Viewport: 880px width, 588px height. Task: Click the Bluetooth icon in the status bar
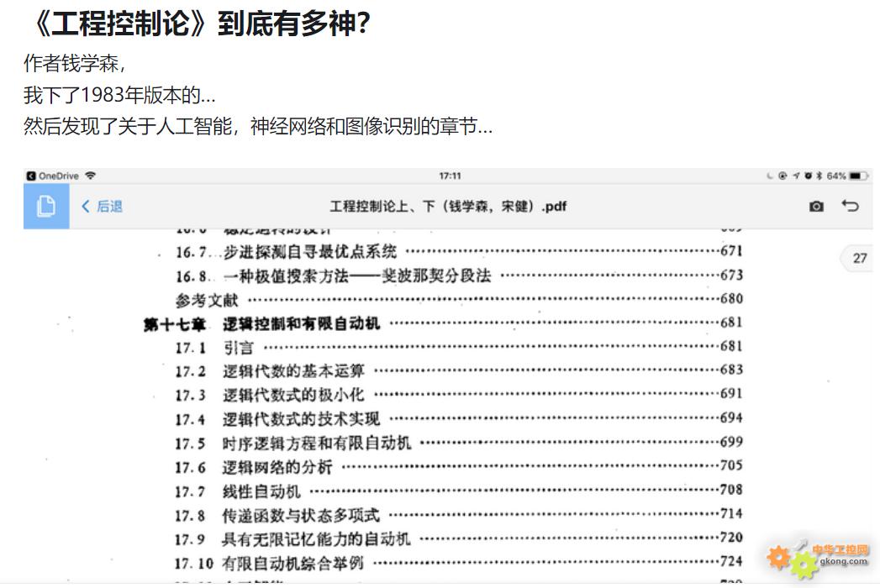[x=819, y=175]
